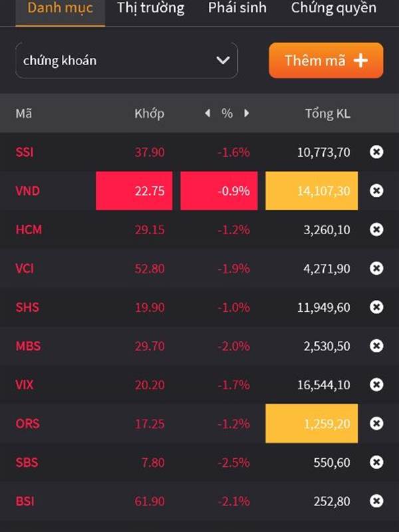Screen dimensions: 399x532
Task: Open the chứng khoán watchlist dropdown
Action: click(x=126, y=61)
